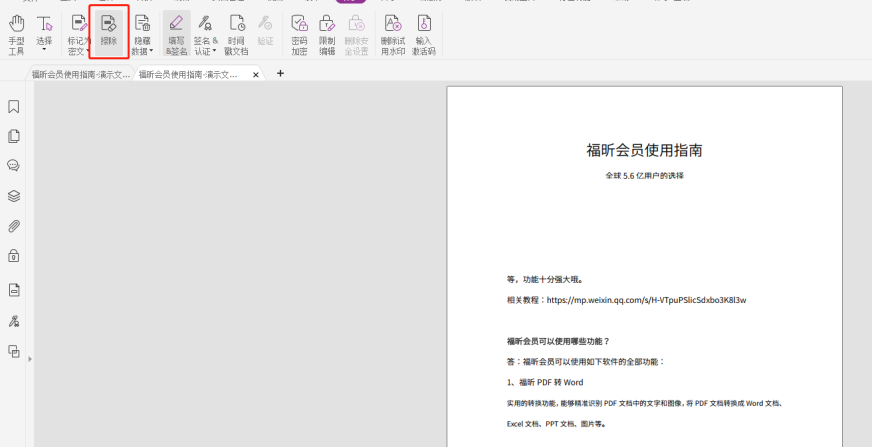Open the Pages thumbnail panel in sidebar
This screenshot has width=872, height=448.
(14, 136)
